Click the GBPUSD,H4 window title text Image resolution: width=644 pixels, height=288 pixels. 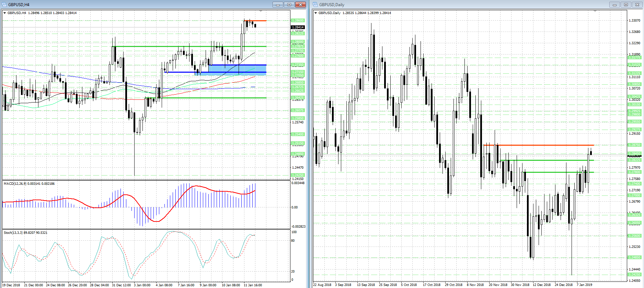(x=19, y=5)
